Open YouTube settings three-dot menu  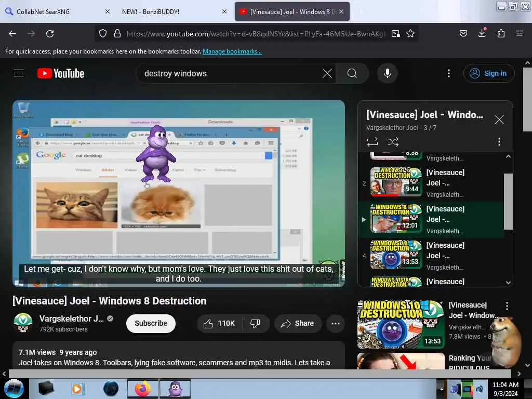[449, 73]
